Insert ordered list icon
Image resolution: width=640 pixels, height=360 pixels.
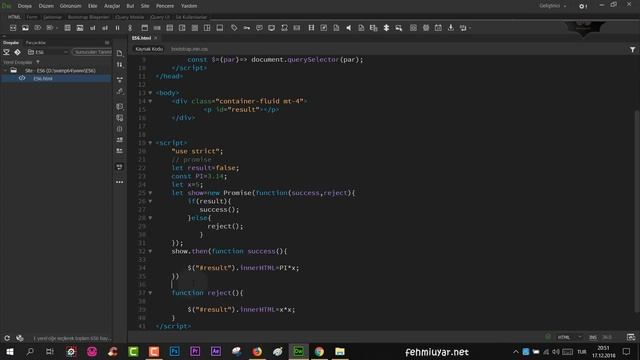(105, 28)
